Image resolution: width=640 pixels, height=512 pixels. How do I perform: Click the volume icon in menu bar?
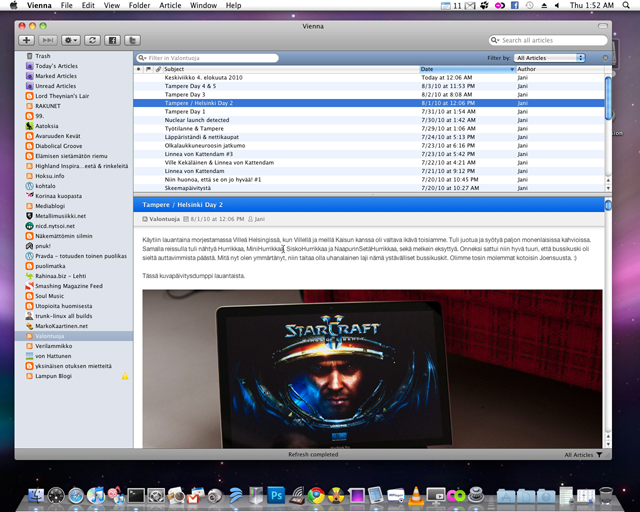(557, 5)
